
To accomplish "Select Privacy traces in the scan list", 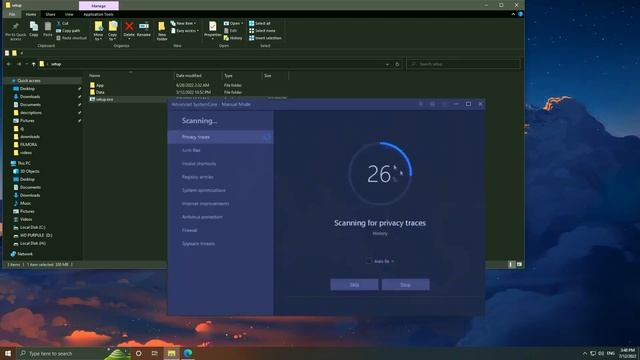I will (220, 137).
